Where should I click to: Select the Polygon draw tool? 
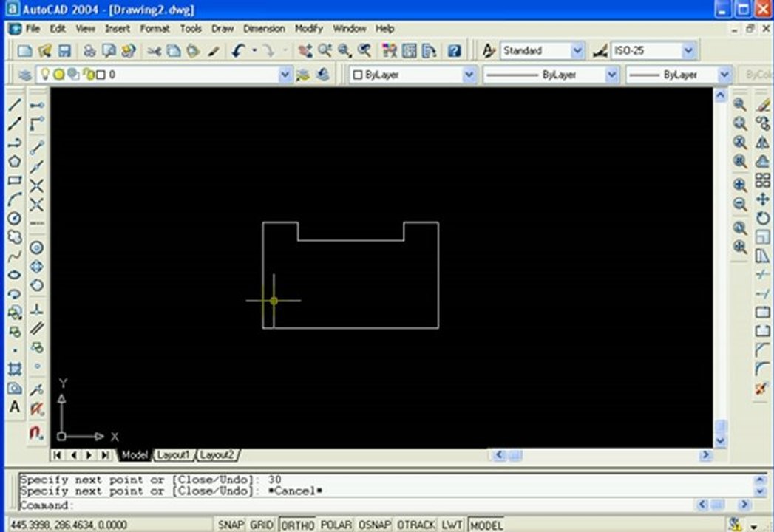[x=14, y=161]
